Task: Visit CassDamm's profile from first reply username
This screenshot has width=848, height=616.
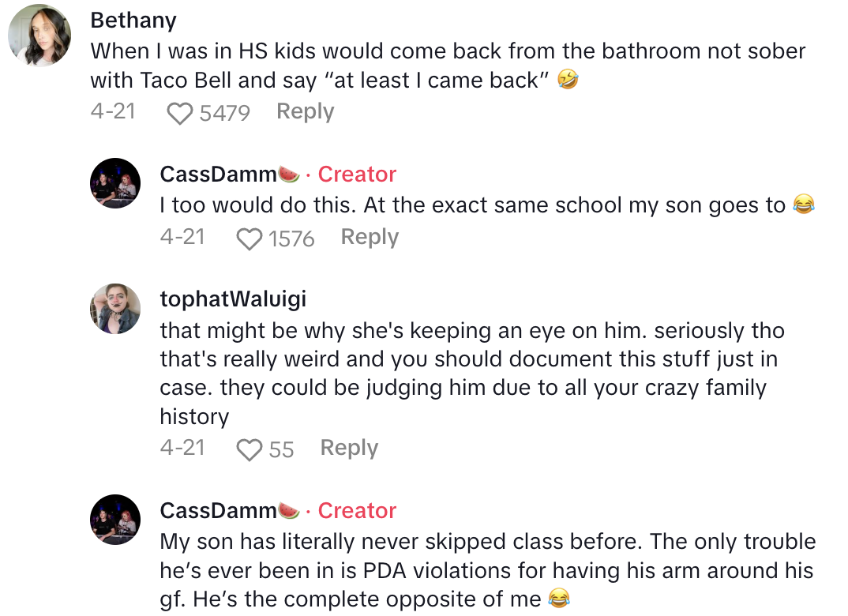Action: point(218,175)
